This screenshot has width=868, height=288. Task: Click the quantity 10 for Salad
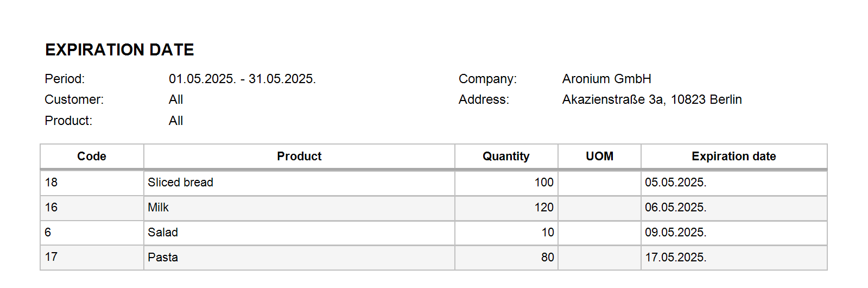coord(547,233)
